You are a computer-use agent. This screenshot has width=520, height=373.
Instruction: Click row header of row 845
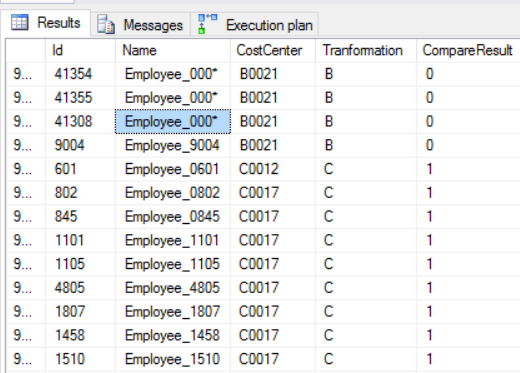coord(25,216)
